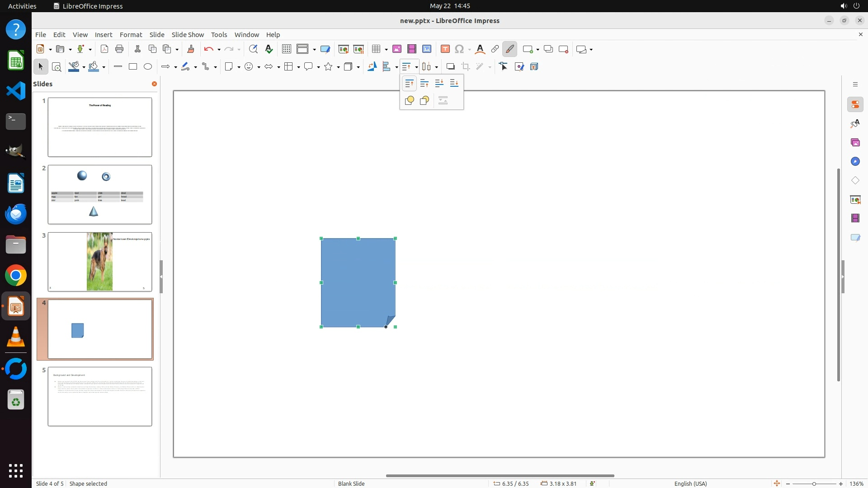Click Bring to Front in arrange popup
Image resolution: width=868 pixels, height=488 pixels.
click(x=409, y=84)
